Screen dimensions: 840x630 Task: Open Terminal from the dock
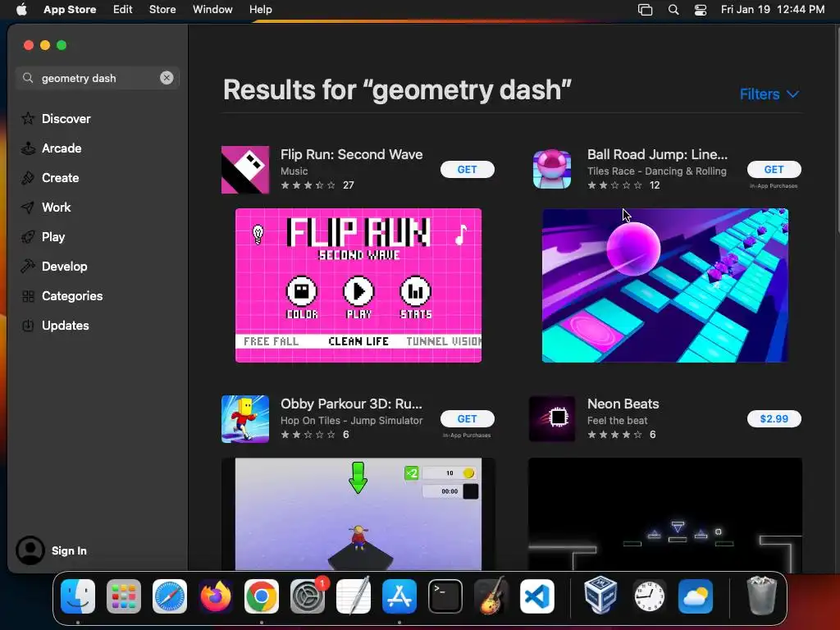coord(445,596)
